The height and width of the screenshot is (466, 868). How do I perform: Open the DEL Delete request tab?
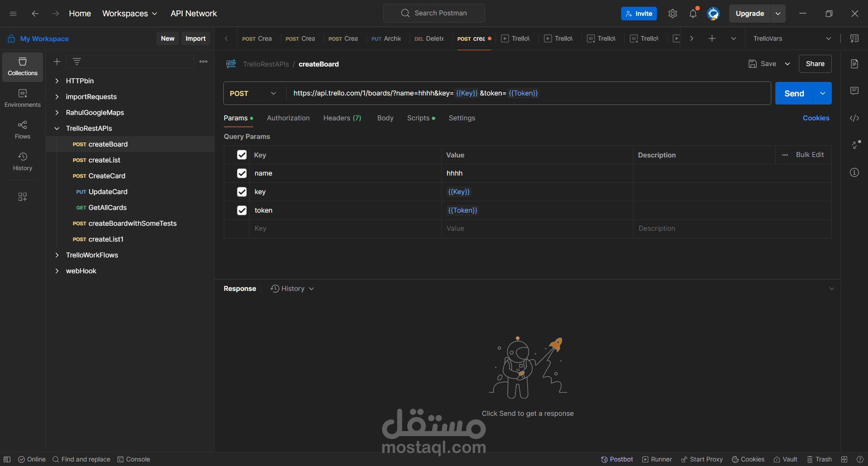coord(429,38)
